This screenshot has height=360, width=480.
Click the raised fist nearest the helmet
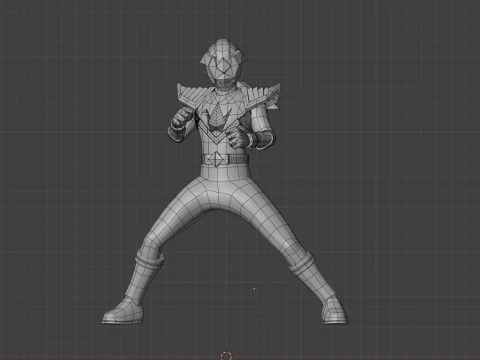(x=182, y=118)
